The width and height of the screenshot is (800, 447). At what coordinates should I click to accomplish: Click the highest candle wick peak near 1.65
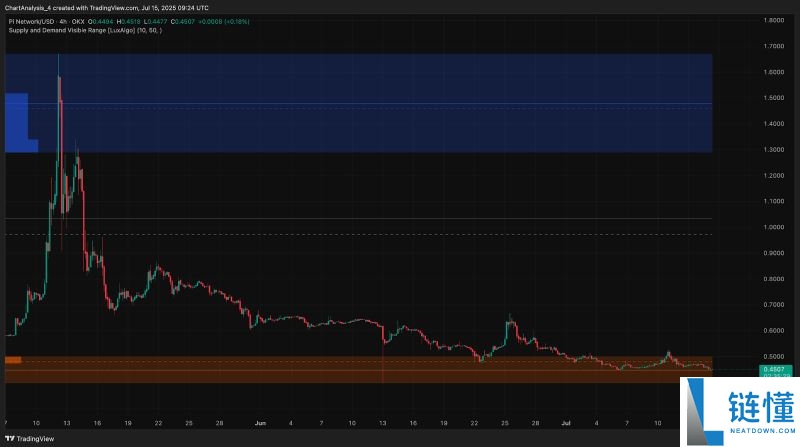pyautogui.click(x=59, y=58)
